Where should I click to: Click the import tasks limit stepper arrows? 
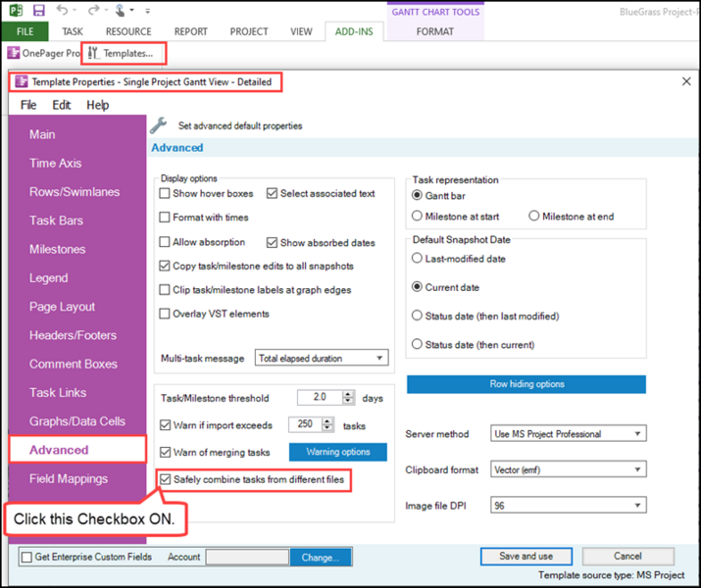327,424
